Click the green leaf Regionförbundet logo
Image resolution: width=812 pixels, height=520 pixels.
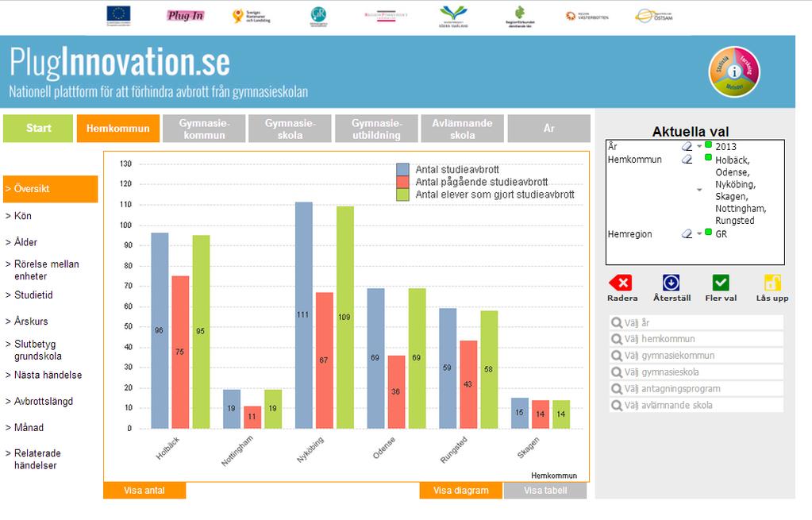[520, 17]
